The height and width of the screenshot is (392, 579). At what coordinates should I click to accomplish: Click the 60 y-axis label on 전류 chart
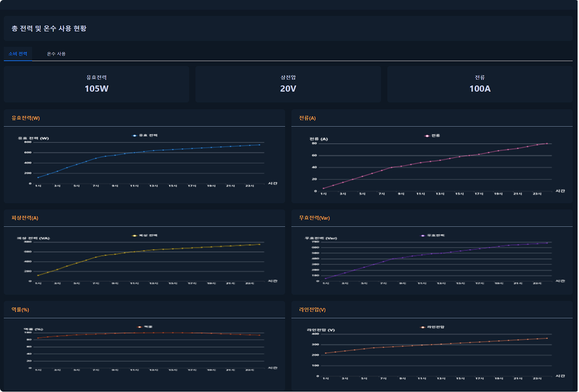[x=314, y=155]
